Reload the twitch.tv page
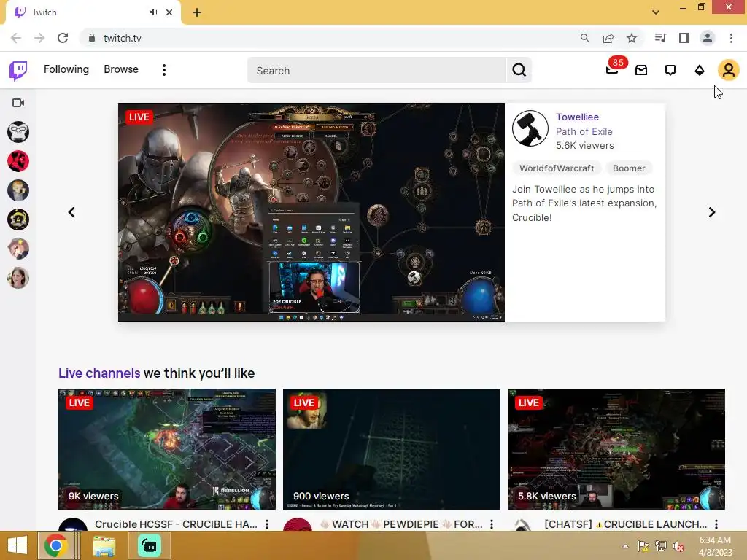 point(63,38)
